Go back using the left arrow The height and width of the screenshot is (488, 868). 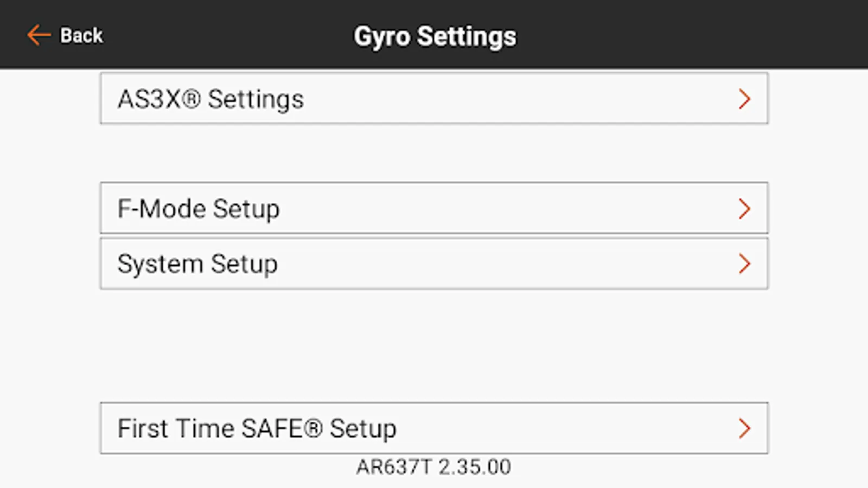click(39, 35)
